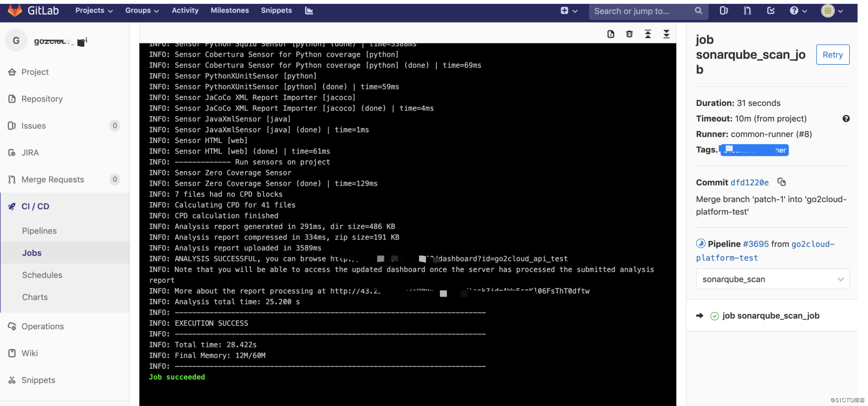Open Pipelines in CI/CD sidebar
Viewport: 868px width, 406px height.
(39, 231)
